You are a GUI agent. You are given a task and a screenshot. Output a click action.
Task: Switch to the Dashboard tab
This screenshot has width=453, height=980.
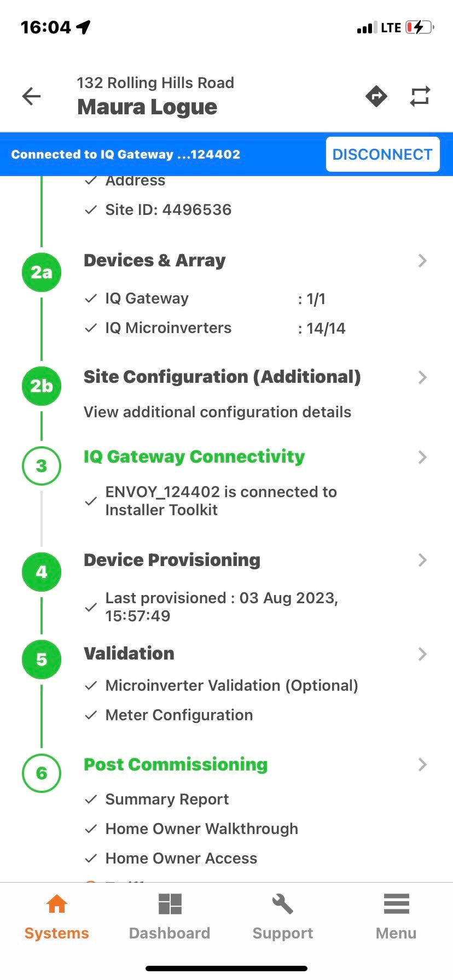point(170,918)
